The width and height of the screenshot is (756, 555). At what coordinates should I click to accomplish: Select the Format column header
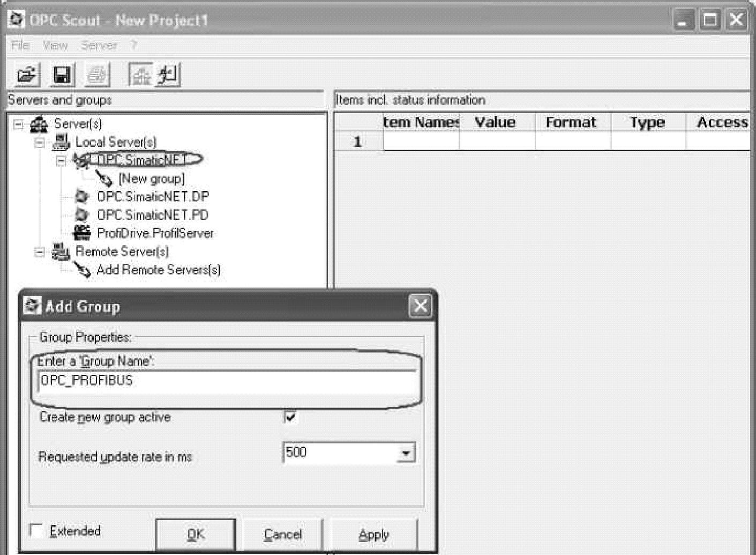point(573,122)
